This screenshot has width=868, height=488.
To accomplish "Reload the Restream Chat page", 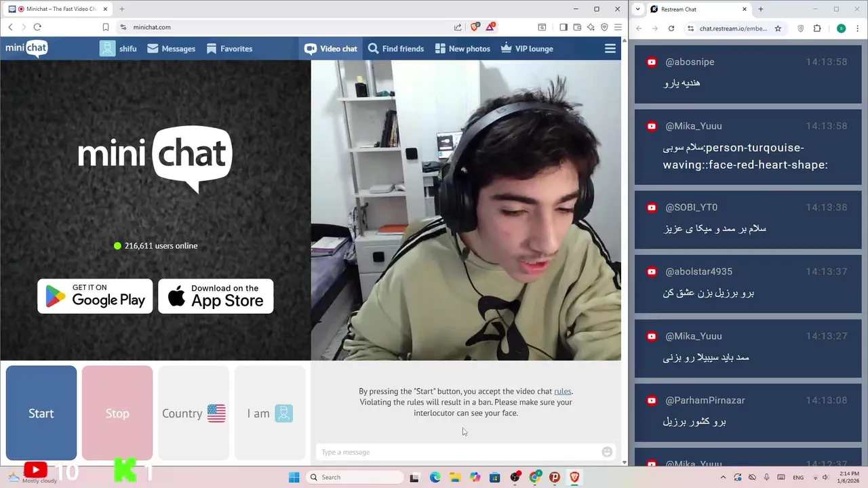I will (x=671, y=28).
